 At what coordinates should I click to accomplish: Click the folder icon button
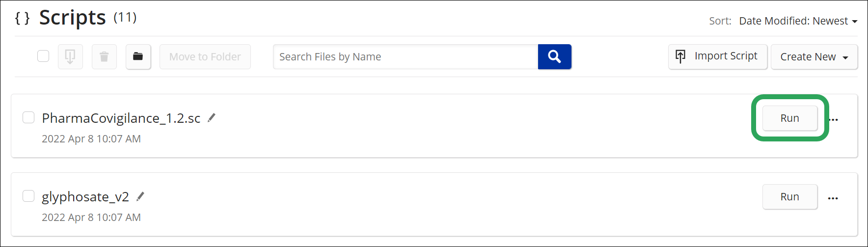click(138, 57)
